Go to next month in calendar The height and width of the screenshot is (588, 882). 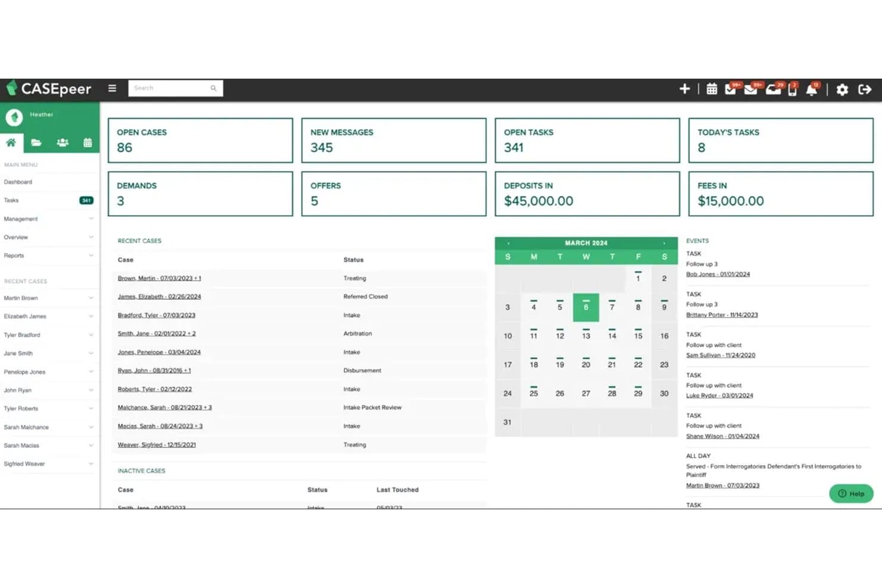coord(664,243)
